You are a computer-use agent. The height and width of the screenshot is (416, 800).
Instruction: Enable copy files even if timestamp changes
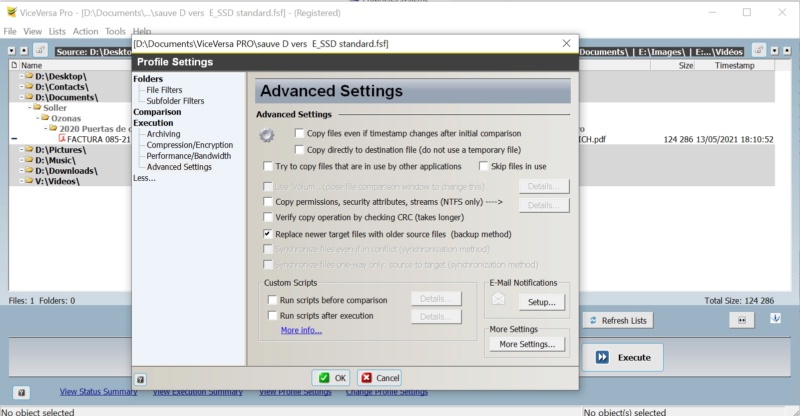tap(299, 133)
